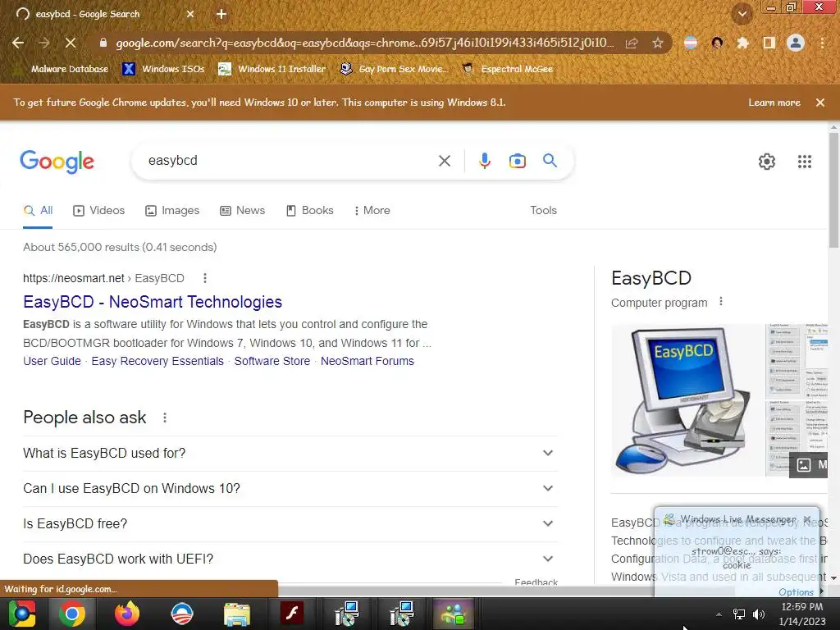
Task: Bookmark this page with the star icon
Action: point(658,43)
